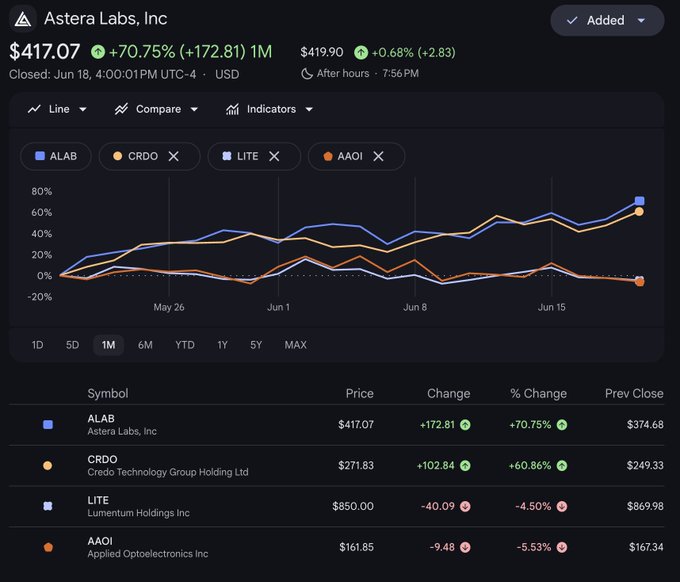Switch to 1Y time range
680x582 pixels.
pyautogui.click(x=222, y=345)
